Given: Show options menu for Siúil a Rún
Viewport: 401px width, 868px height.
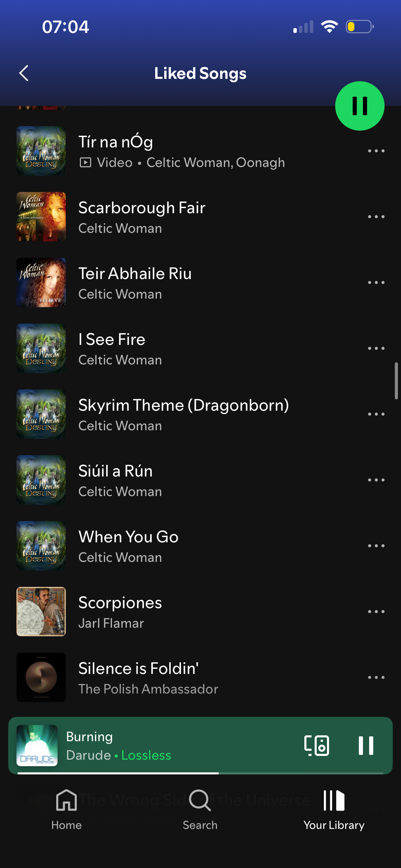Looking at the screenshot, I should point(376,480).
